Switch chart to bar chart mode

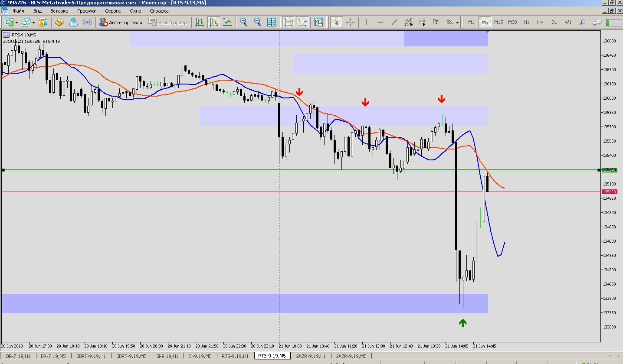200,22
